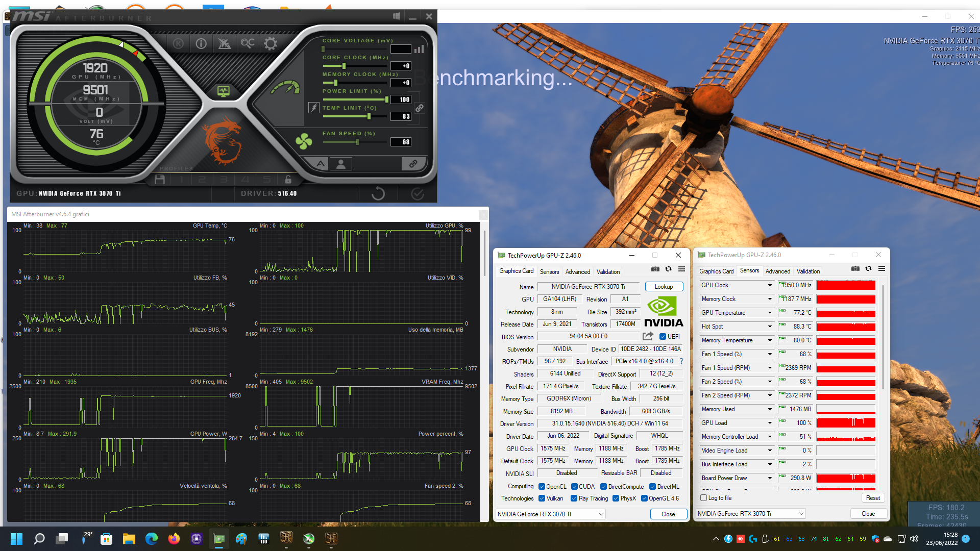
Task: Open Firefox from taskbar
Action: tap(174, 538)
